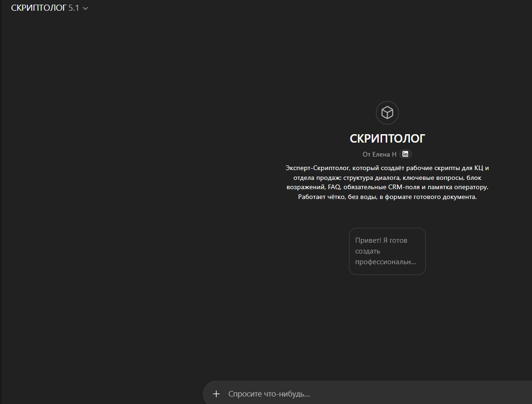Click the LinkedIn icon to view the author

(405, 154)
